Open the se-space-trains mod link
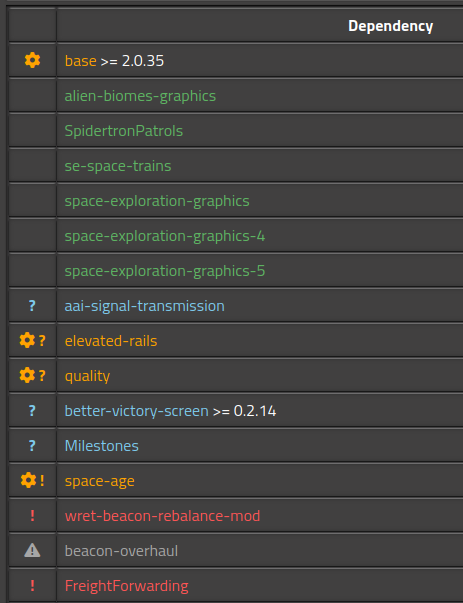Viewport: 463px width, 603px height. pyautogui.click(x=118, y=166)
